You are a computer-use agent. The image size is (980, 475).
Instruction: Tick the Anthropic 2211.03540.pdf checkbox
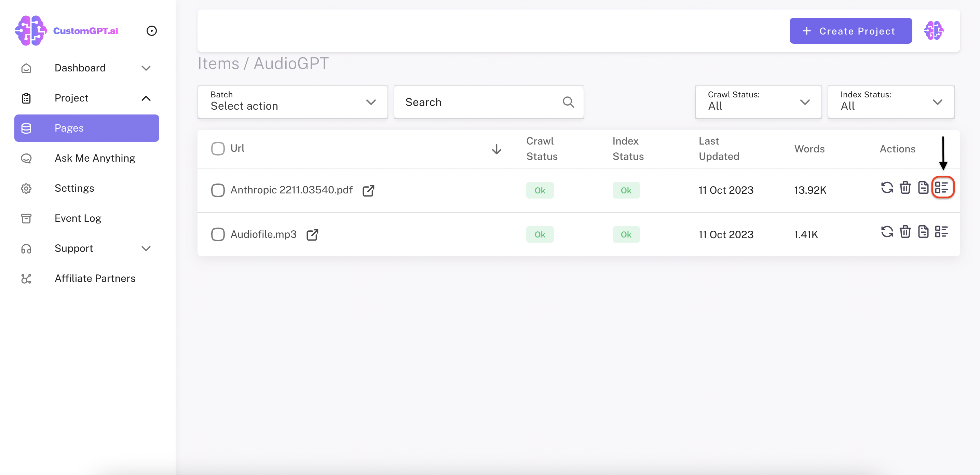tap(218, 190)
